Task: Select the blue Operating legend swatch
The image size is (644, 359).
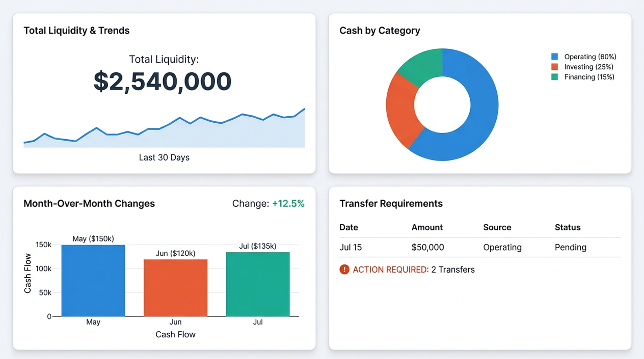Action: point(554,57)
